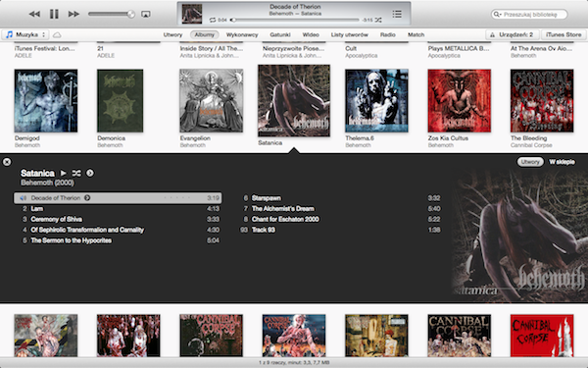
Task: Open the Radio tab
Action: (x=388, y=34)
